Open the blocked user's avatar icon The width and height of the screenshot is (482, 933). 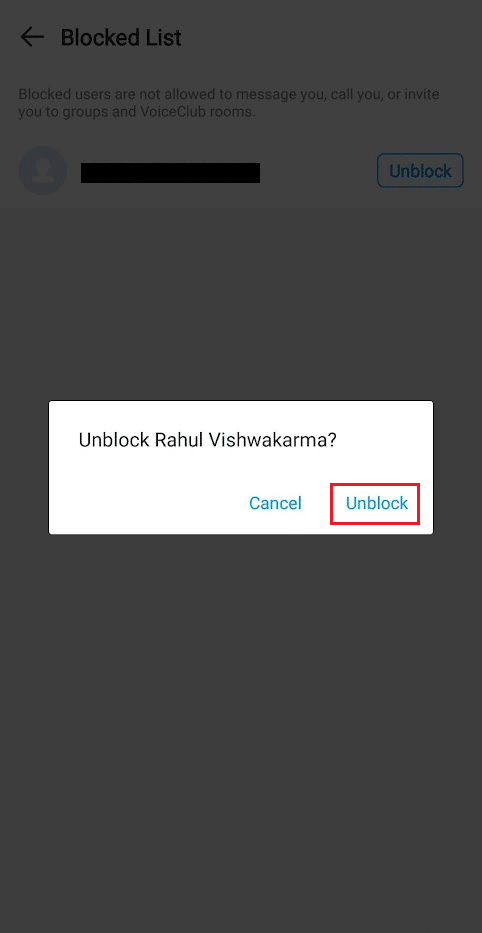[43, 171]
